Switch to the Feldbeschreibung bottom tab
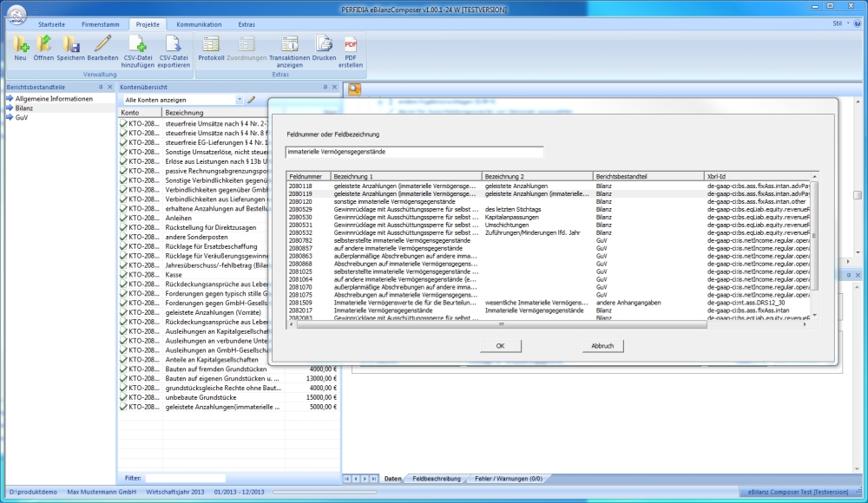 [x=437, y=479]
